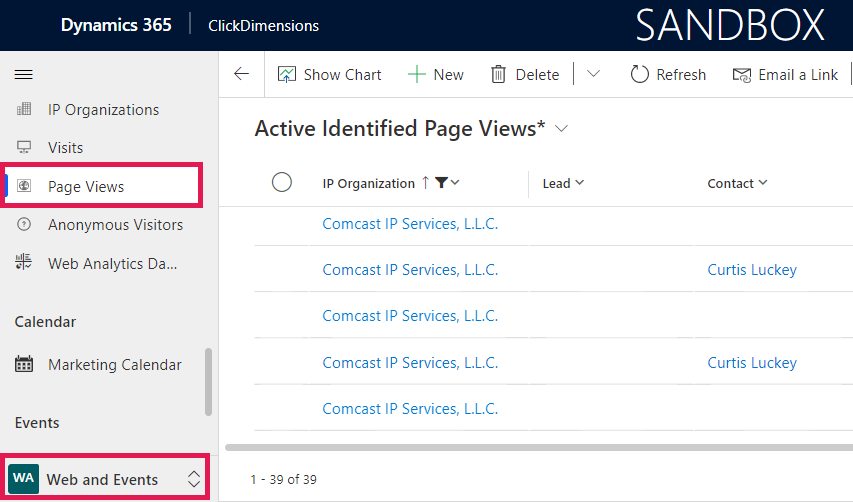Viewport: 853px width, 502px height.
Task: Click the Marketing Calendar icon
Action: tap(24, 364)
